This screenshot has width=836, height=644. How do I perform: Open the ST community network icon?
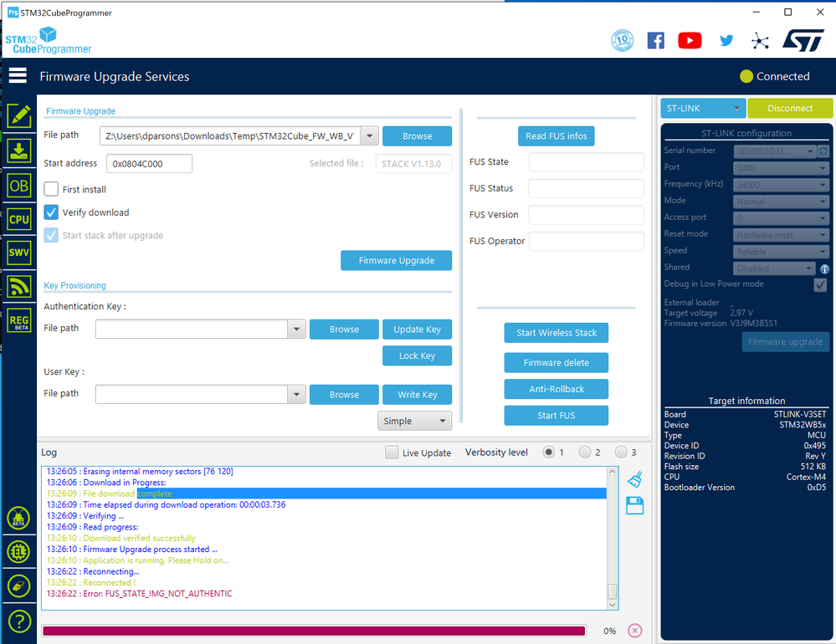[761, 41]
